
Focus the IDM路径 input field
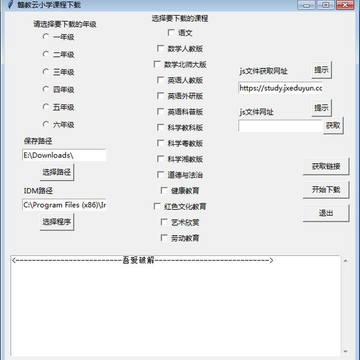(x=64, y=205)
